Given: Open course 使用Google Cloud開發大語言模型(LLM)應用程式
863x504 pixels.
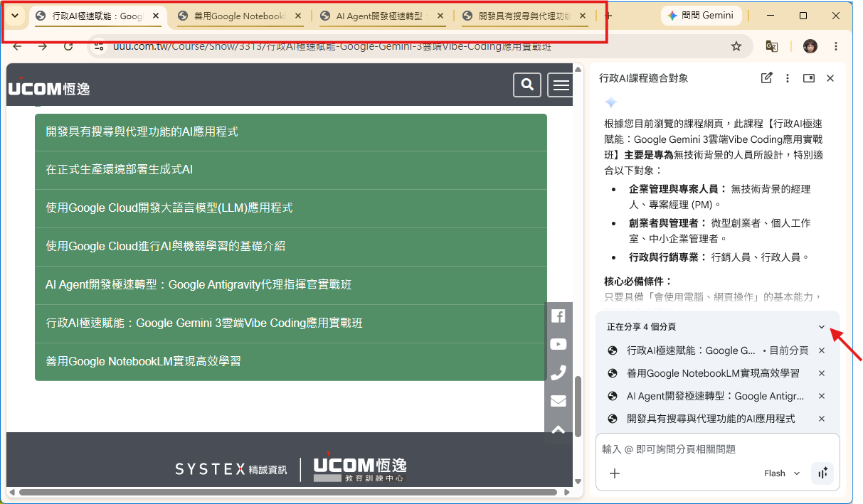Looking at the screenshot, I should [291, 208].
